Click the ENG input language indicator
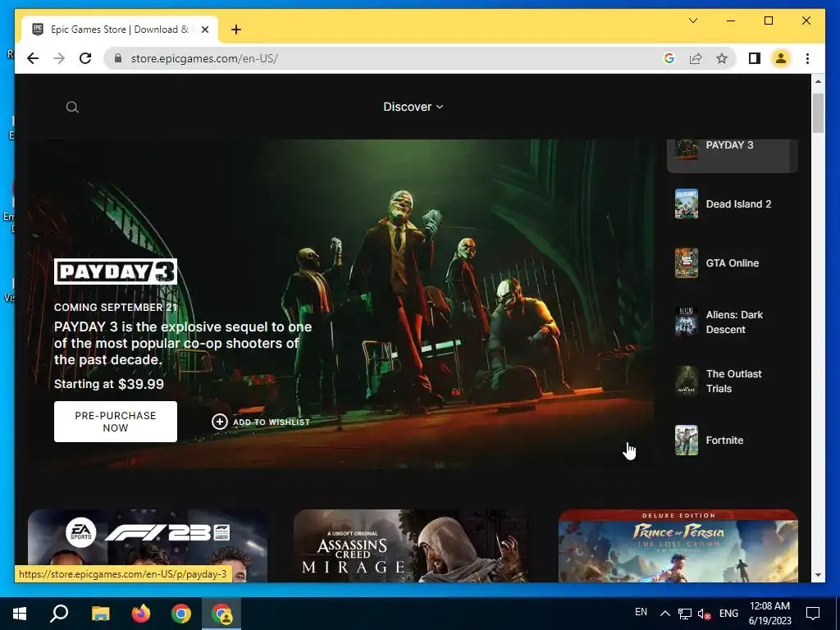 point(728,614)
